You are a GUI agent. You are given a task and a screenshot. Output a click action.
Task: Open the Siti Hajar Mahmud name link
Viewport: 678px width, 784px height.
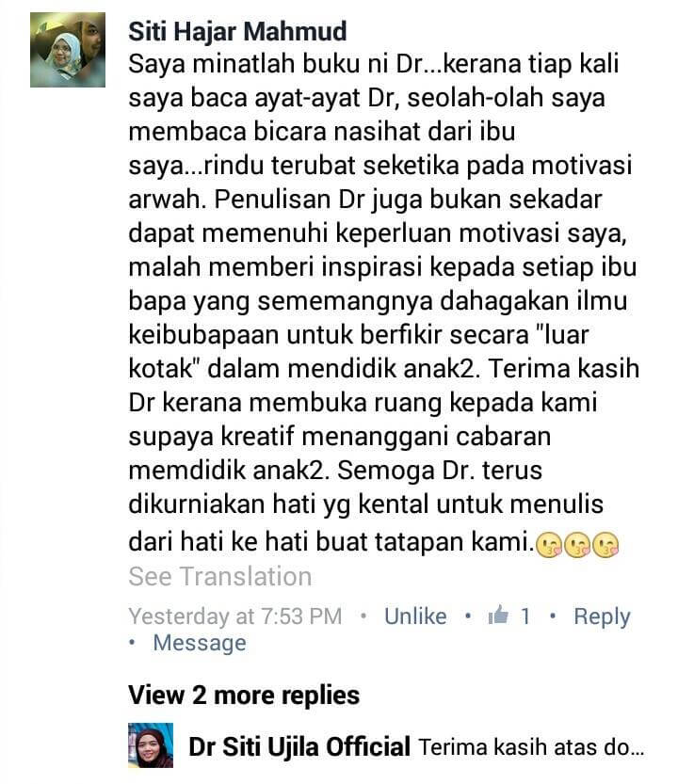pyautogui.click(x=237, y=31)
